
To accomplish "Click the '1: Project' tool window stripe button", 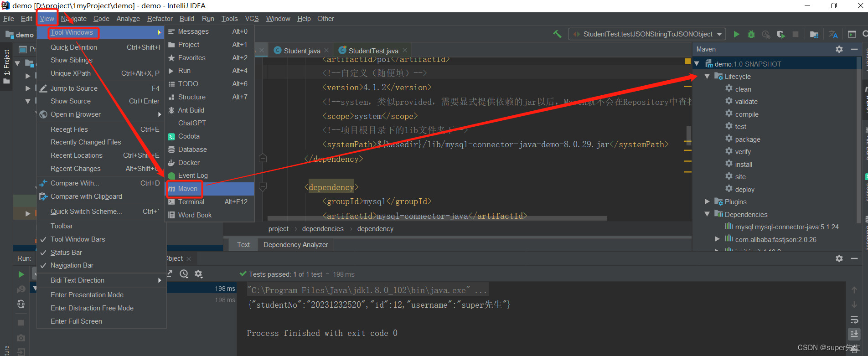I will [6, 67].
